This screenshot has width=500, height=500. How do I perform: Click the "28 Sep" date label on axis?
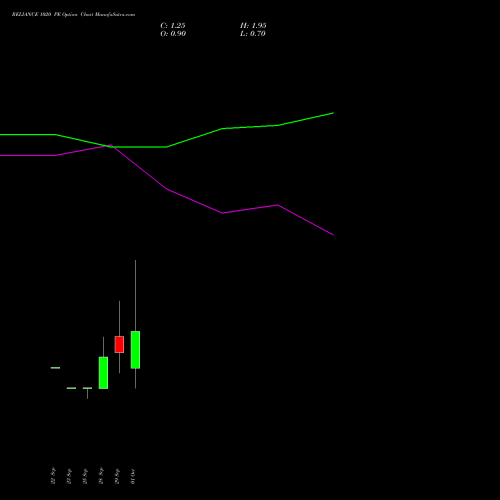[x=101, y=476]
